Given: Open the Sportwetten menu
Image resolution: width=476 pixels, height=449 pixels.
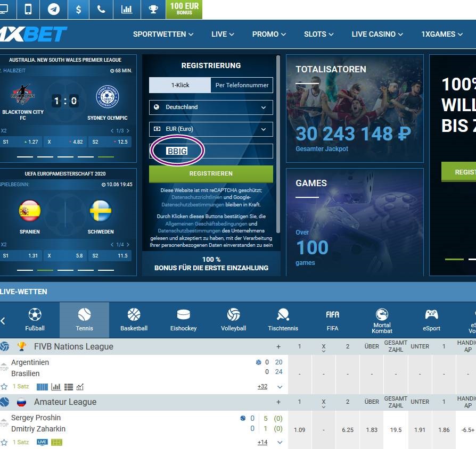Looking at the screenshot, I should (x=163, y=34).
